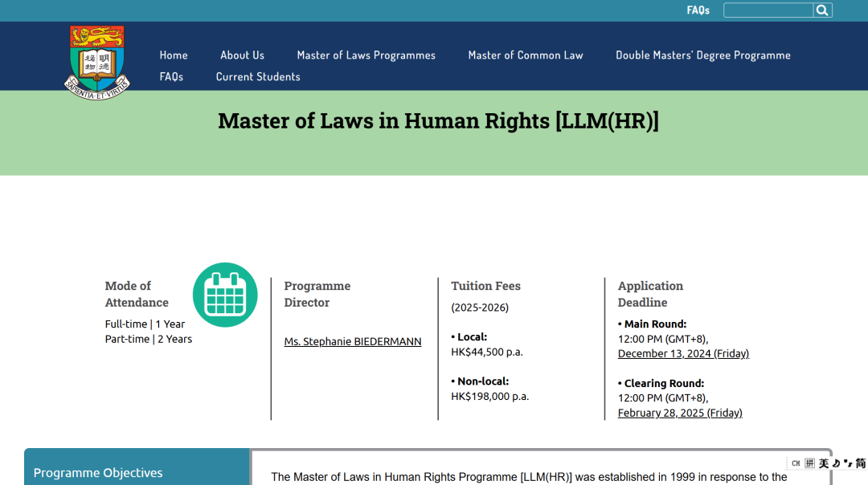Open the Master of Laws Programmes menu
868x485 pixels.
(366, 55)
